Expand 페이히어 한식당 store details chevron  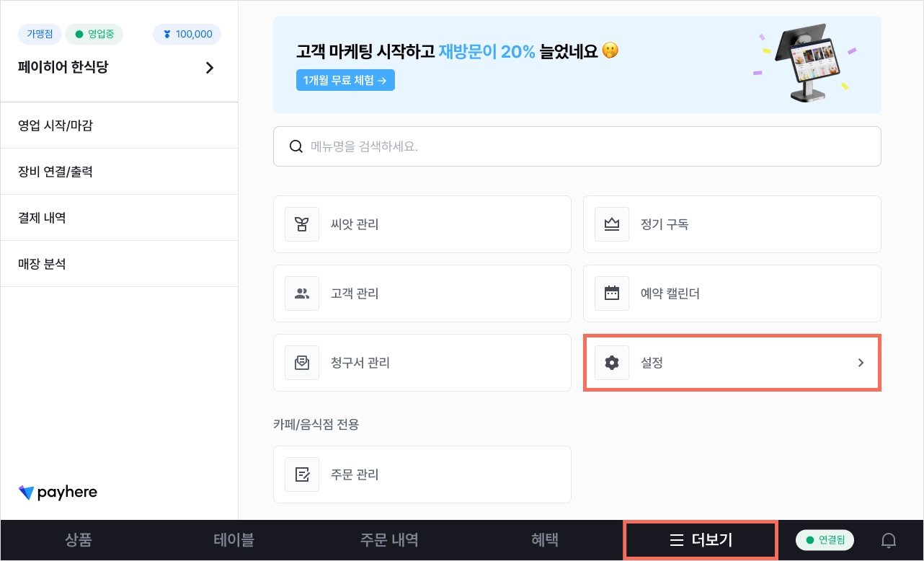coord(210,68)
